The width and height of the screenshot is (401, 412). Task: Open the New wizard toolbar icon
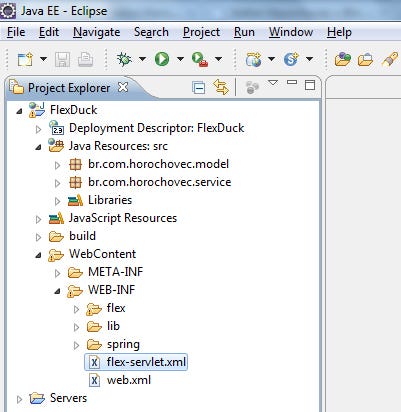[x=25, y=59]
